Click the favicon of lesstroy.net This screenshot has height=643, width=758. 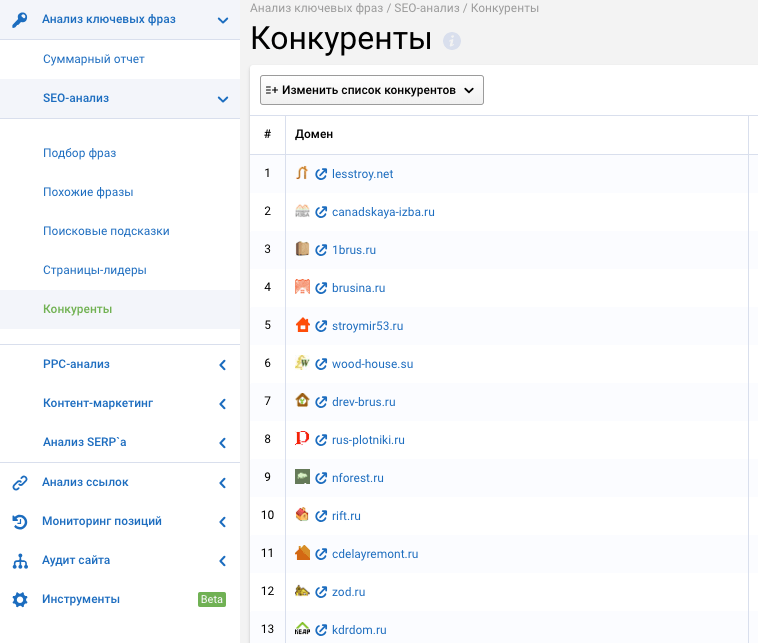pyautogui.click(x=302, y=173)
